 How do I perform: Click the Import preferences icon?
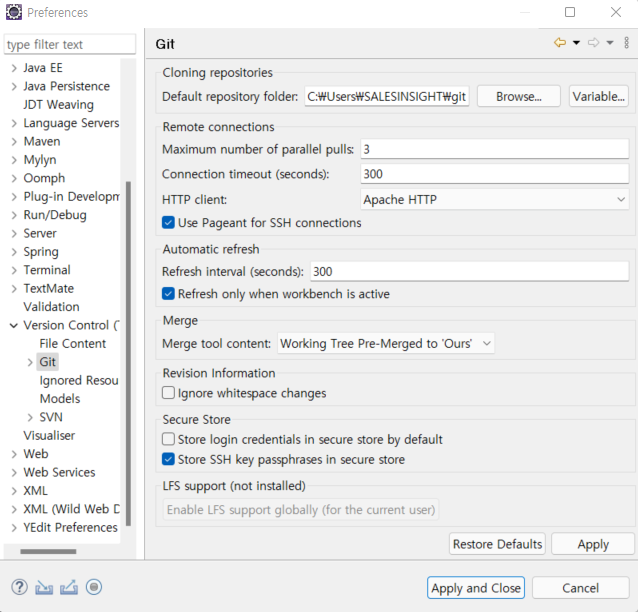44,587
